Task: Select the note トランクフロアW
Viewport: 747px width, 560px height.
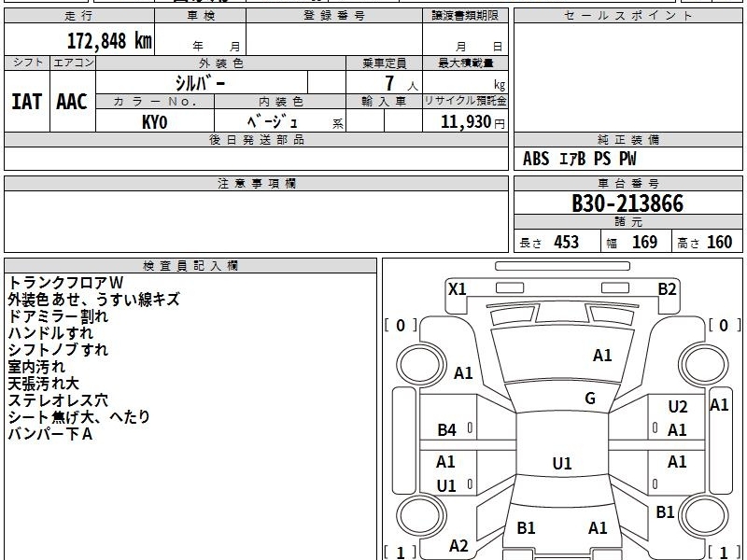Action: (x=65, y=283)
